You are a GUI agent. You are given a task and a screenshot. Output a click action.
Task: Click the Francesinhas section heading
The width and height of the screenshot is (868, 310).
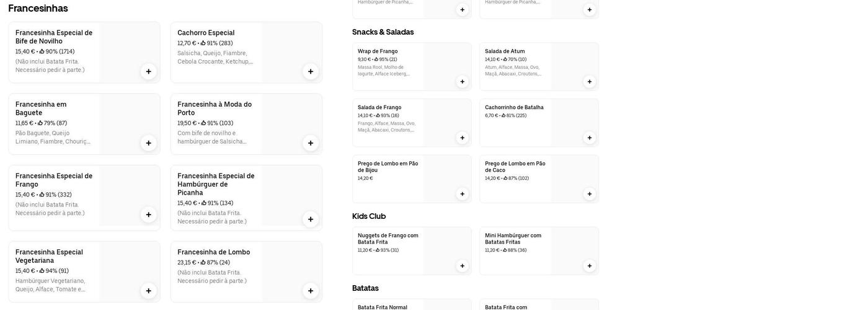(x=38, y=8)
